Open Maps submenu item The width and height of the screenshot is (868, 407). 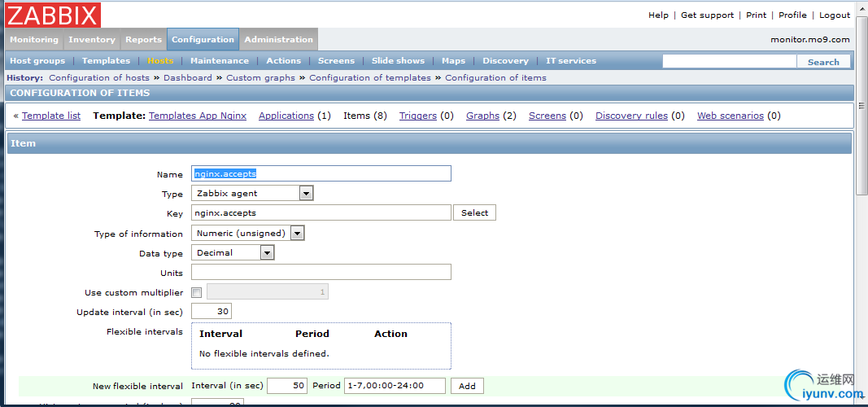coord(453,61)
